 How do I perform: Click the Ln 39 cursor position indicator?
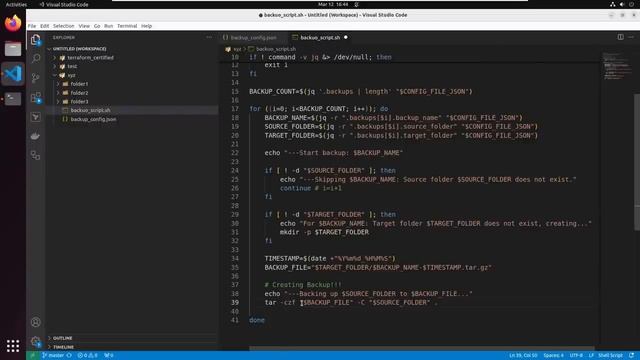[523, 355]
